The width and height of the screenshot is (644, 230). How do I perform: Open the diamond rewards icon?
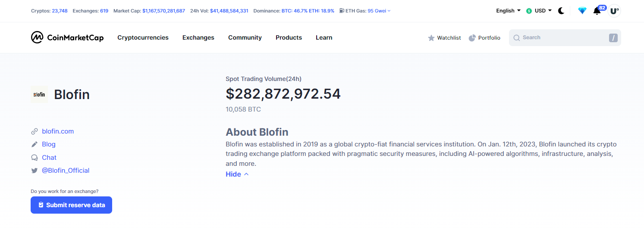coord(582,11)
